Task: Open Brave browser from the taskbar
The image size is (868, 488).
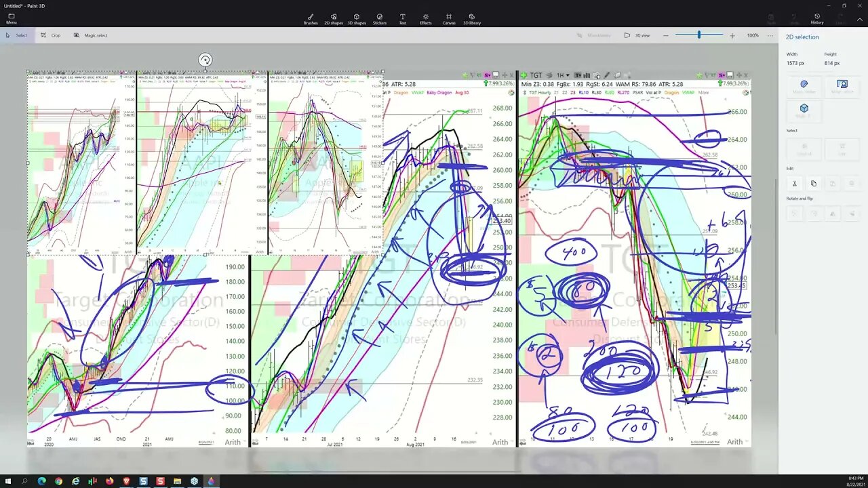Action: (x=126, y=481)
